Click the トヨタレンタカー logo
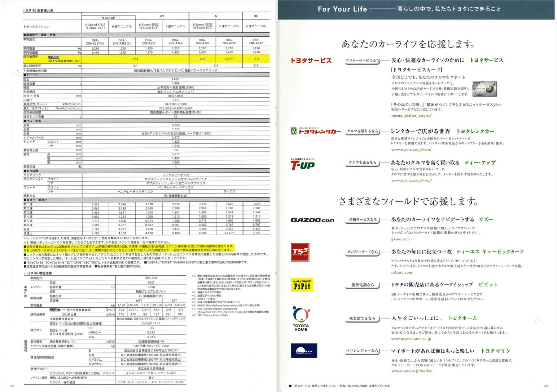Image resolution: width=557 pixels, height=392 pixels. pos(316,131)
